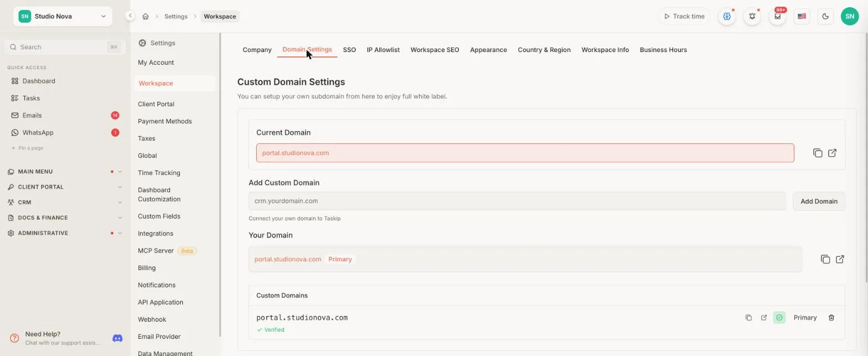Open the SN user avatar menu

pos(850,17)
